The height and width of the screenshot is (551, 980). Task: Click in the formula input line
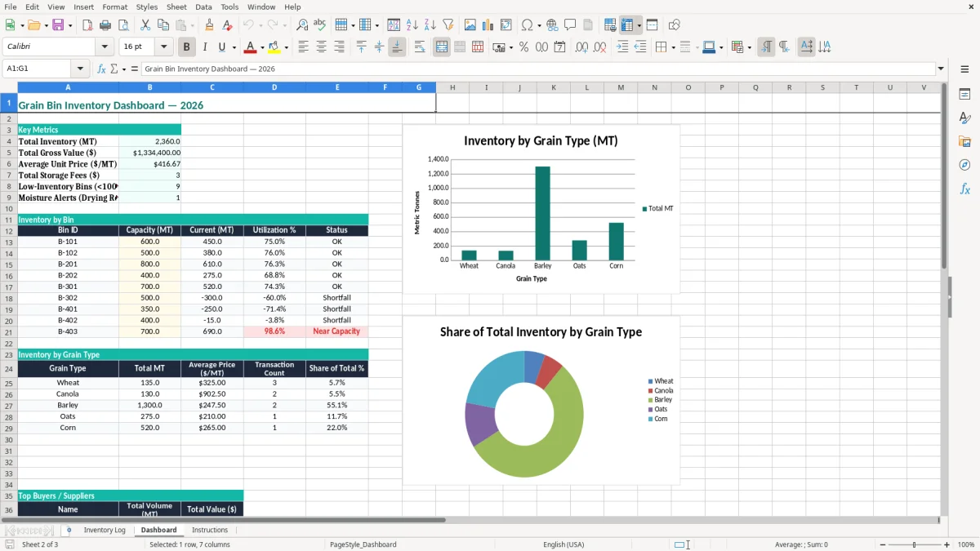click(x=537, y=69)
